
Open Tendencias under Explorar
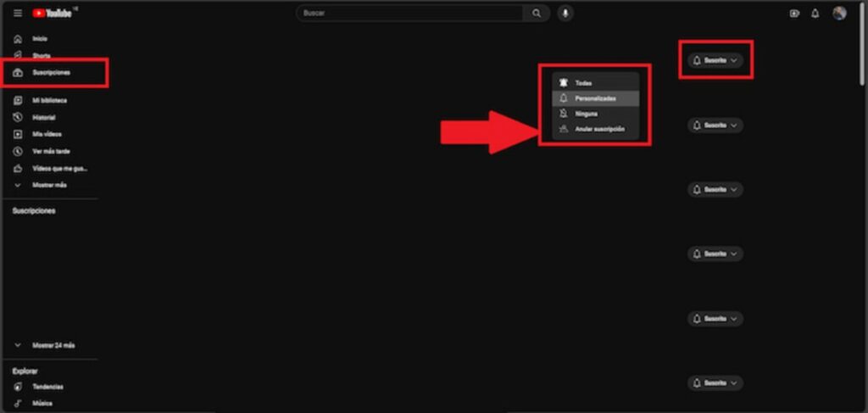50,387
